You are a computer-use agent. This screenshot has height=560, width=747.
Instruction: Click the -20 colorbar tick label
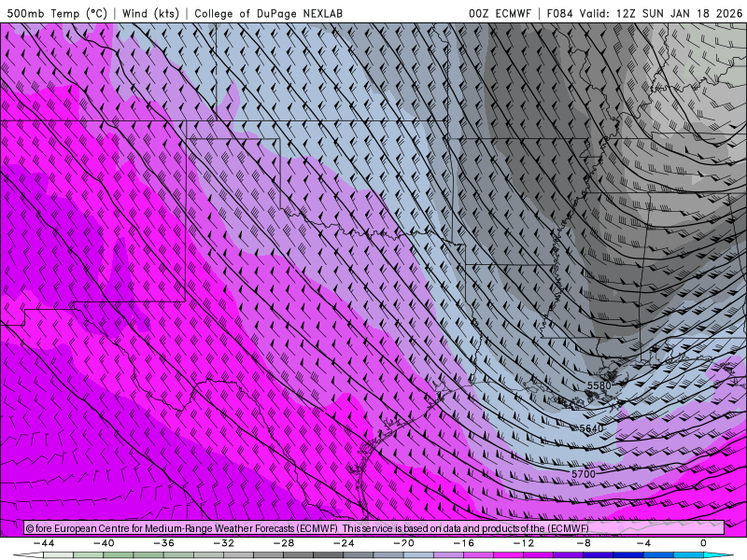point(404,543)
